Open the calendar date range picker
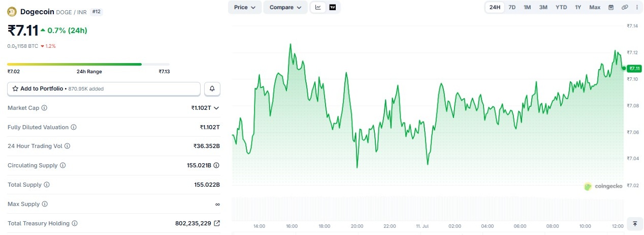Viewport: 644px width, 235px height. pos(611,7)
